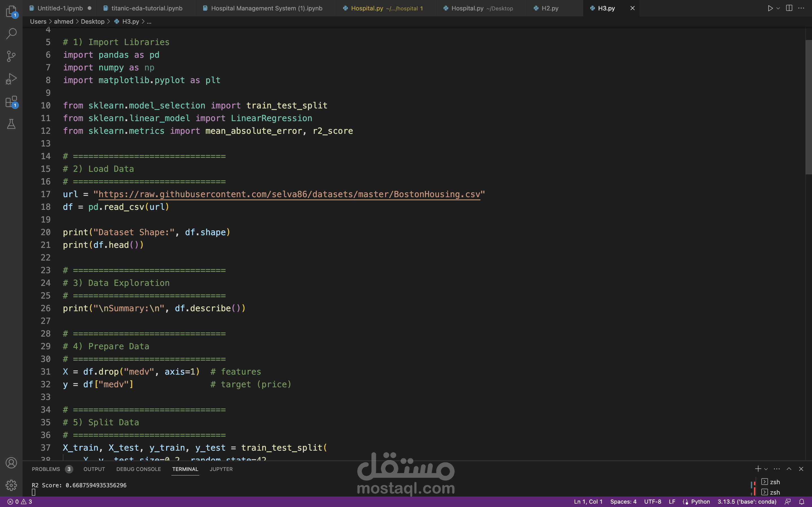Open the Run and Debug view
The width and height of the screenshot is (812, 507).
pyautogui.click(x=11, y=79)
